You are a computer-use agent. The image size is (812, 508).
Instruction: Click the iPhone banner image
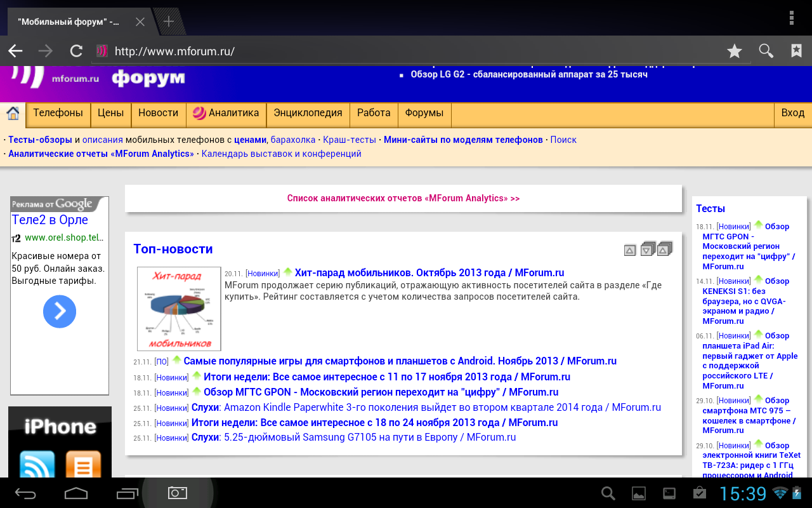(x=60, y=442)
